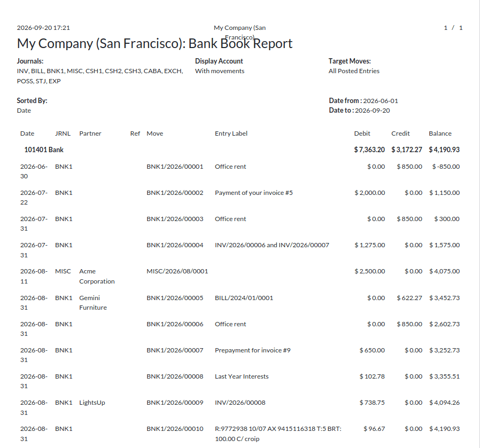This screenshot has height=448, width=480.
Task: Click label BILL/2024/01/0001
Action: (x=244, y=298)
